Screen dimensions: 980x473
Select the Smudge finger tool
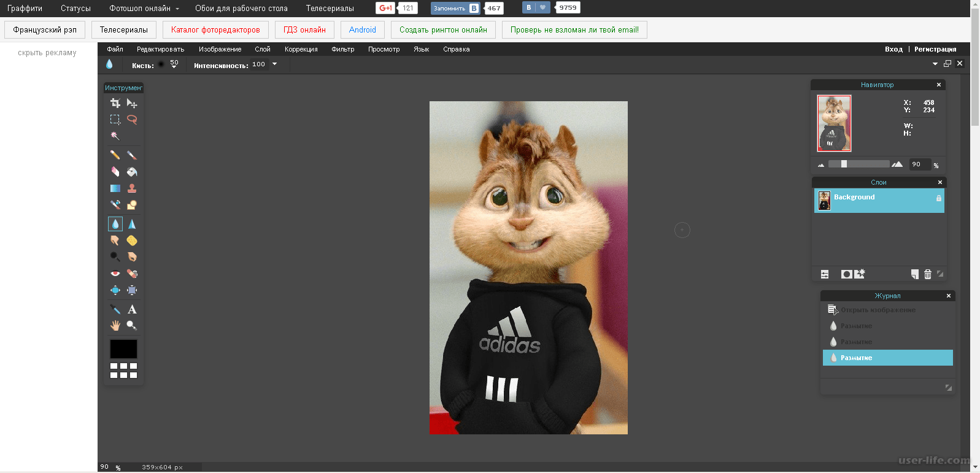(x=115, y=240)
